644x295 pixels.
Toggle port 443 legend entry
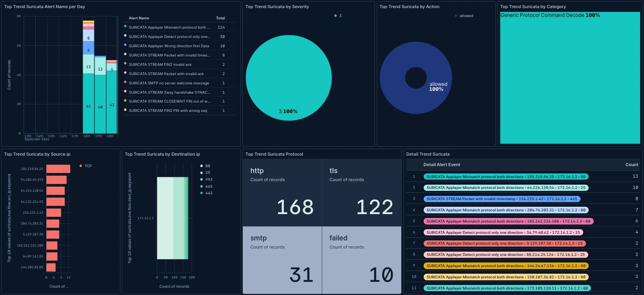[206, 193]
